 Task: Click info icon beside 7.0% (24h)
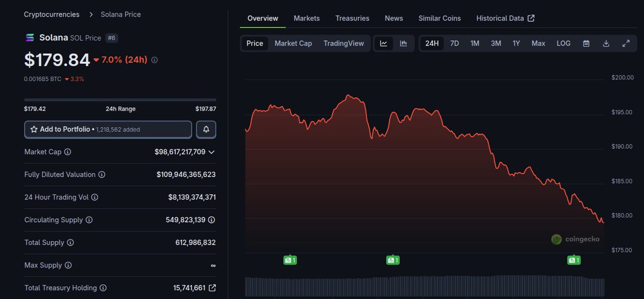pos(155,60)
